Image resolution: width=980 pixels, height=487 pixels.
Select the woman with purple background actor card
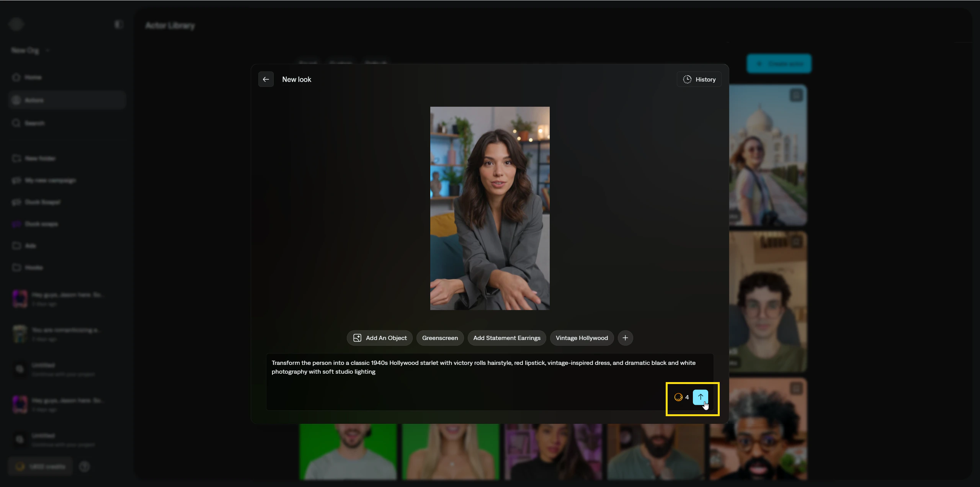pos(553,452)
